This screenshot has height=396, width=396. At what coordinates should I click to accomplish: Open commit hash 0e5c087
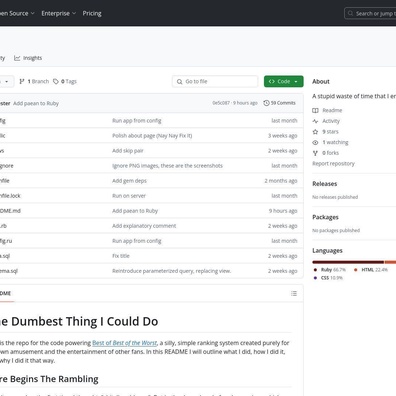coord(221,103)
